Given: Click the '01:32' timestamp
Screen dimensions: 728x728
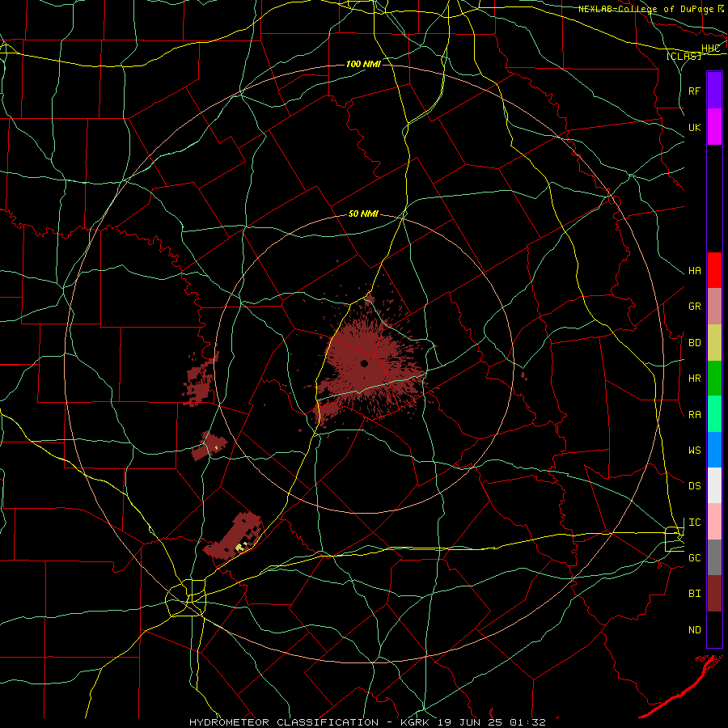Looking at the screenshot, I should tap(528, 722).
